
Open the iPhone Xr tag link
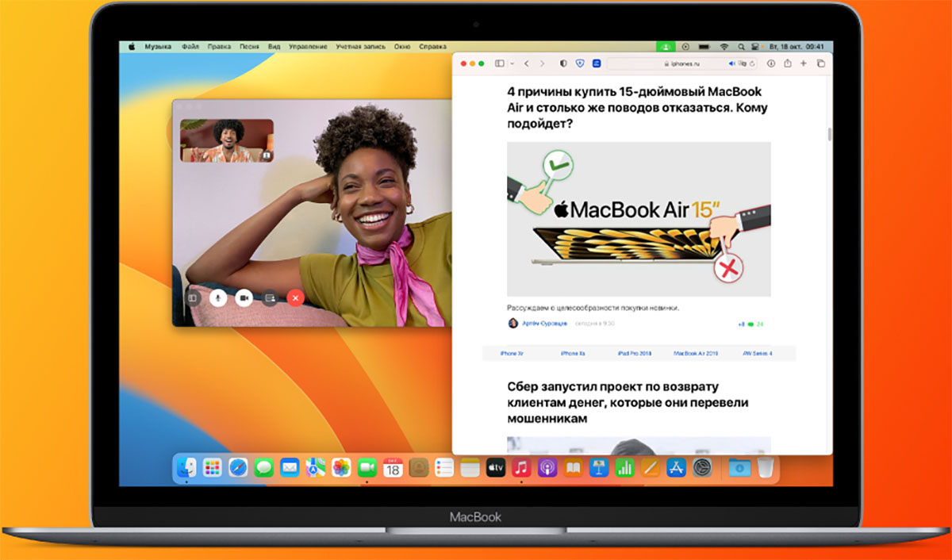click(512, 353)
